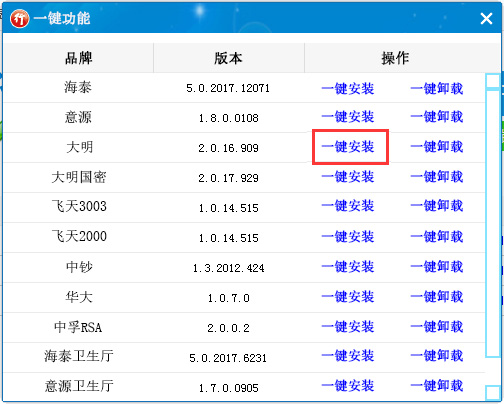The image size is (504, 404).
Task: Click the 一键功能 window title text
Action: click(62, 18)
